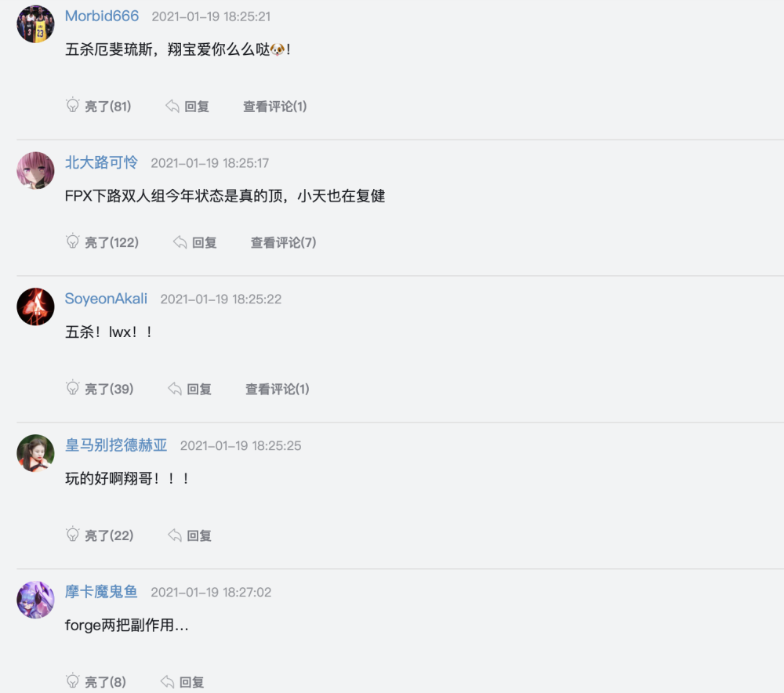Light up 北大路可怜's comment via the bulb icon
Screen dimensions: 784x693
tap(72, 241)
